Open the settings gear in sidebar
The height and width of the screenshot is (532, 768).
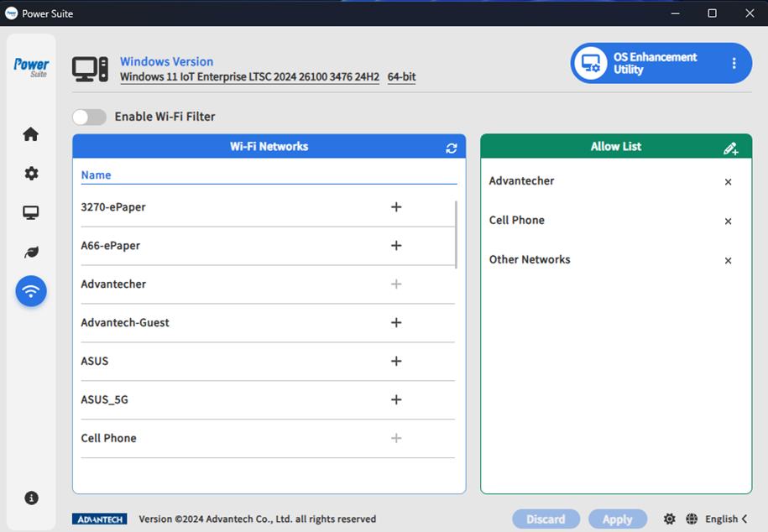pyautogui.click(x=31, y=174)
